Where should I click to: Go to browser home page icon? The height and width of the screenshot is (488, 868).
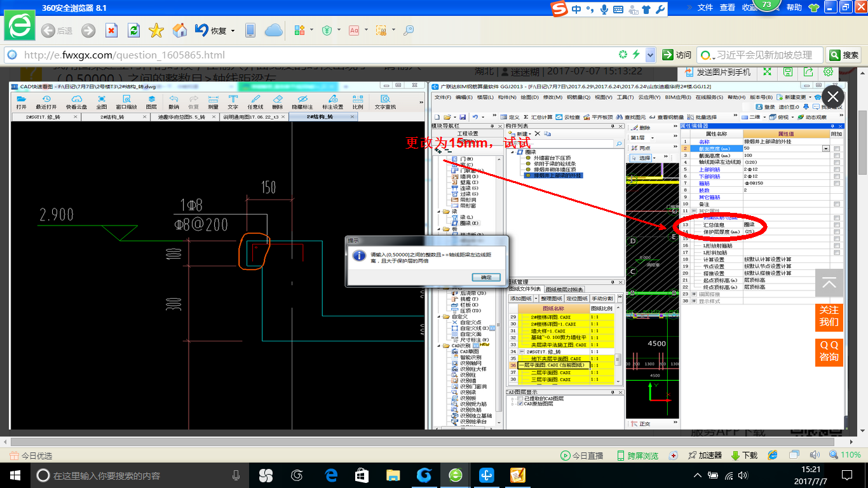(x=180, y=30)
